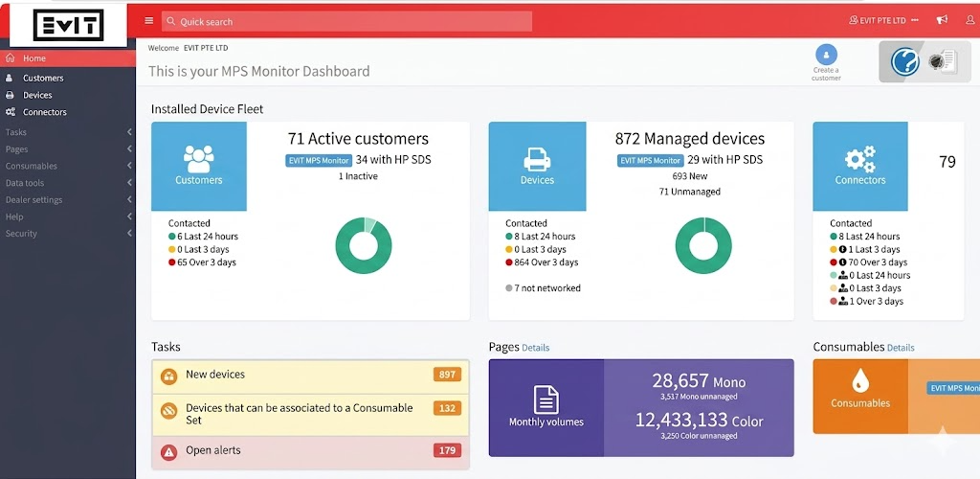
Task: Open the EVIT PTE LTD account menu
Action: tap(883, 21)
